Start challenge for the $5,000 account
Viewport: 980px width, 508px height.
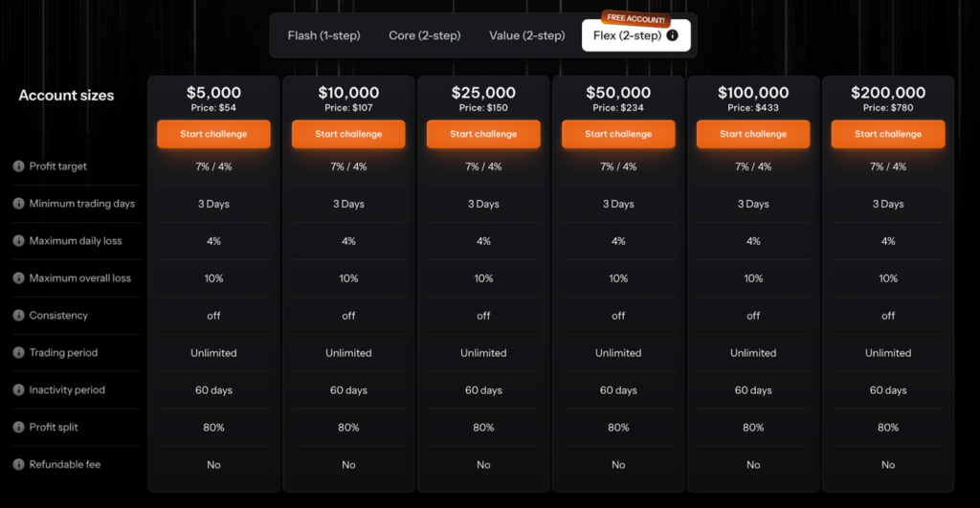(x=213, y=134)
